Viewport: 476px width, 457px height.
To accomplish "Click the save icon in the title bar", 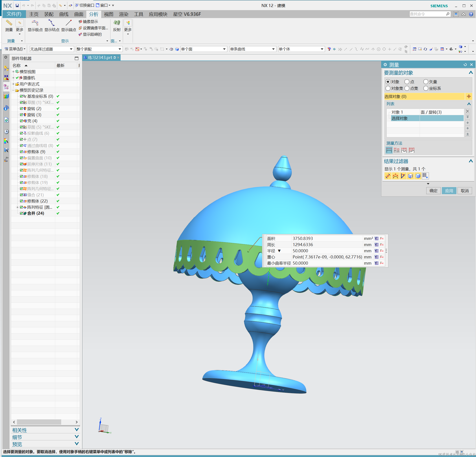I will coord(17,5).
